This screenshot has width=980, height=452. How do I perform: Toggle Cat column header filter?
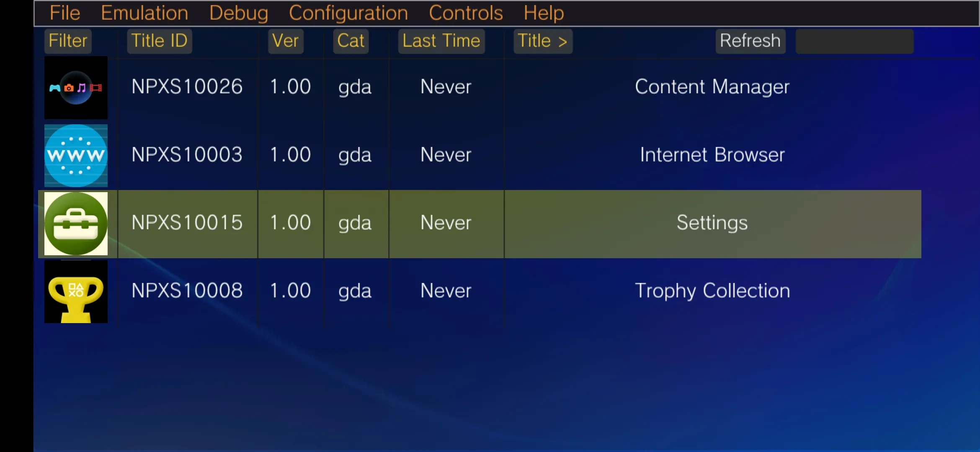click(350, 41)
